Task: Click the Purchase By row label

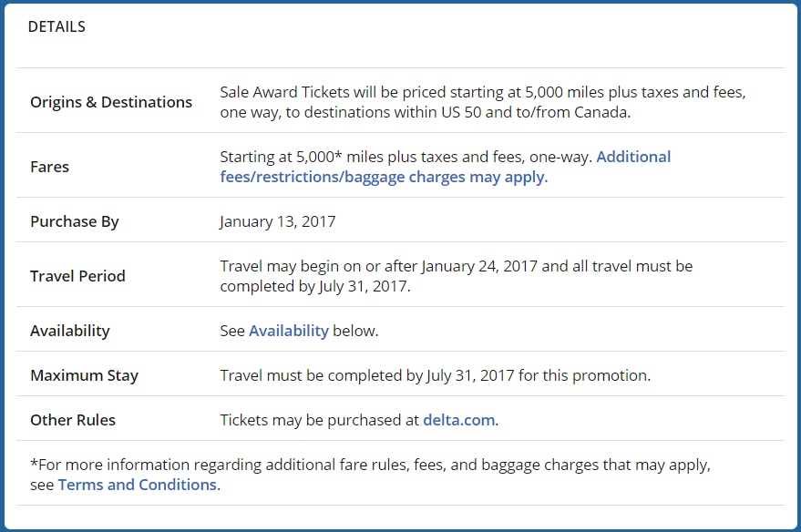Action: tap(75, 221)
